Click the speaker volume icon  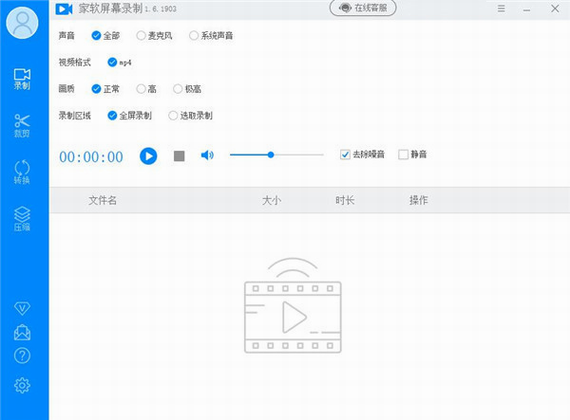[x=207, y=155]
